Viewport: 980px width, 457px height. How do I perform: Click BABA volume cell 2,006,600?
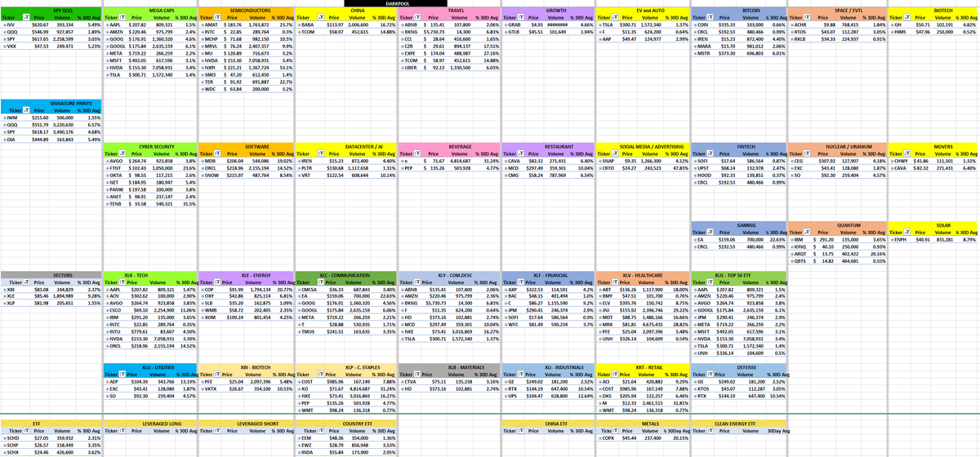(356, 25)
